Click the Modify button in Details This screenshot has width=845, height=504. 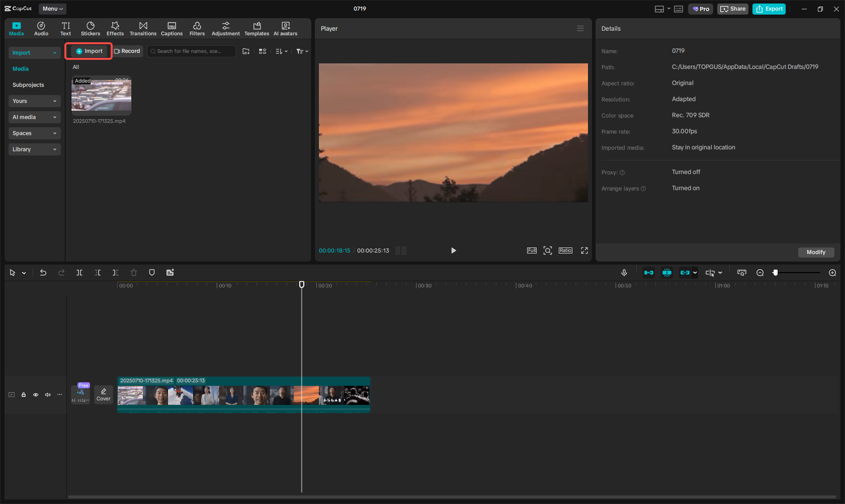(816, 253)
